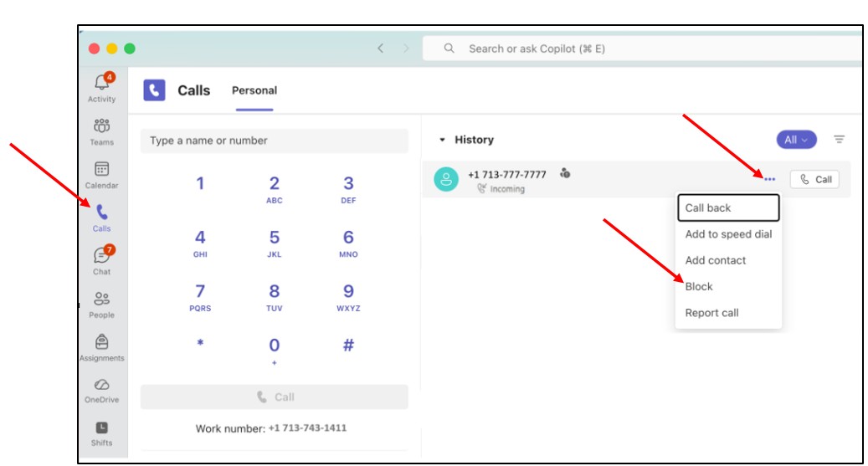Open People in the sidebar
Viewport: 868px width, 466px height.
[102, 305]
